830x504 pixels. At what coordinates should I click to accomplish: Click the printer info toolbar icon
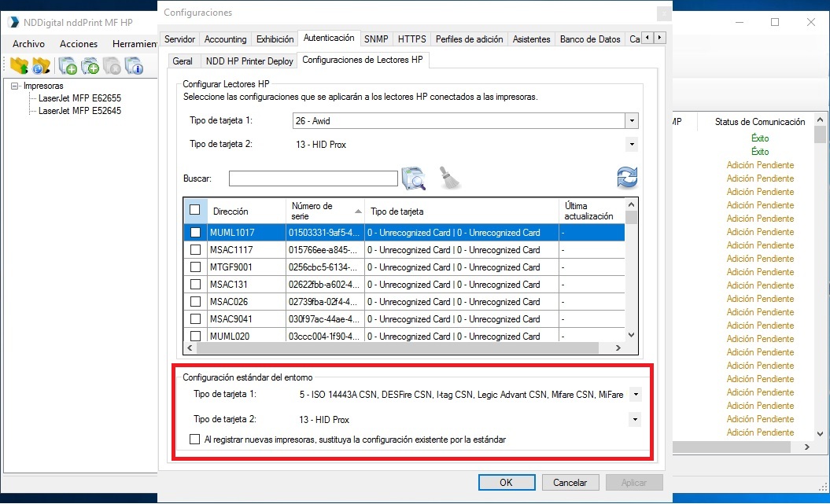[134, 65]
